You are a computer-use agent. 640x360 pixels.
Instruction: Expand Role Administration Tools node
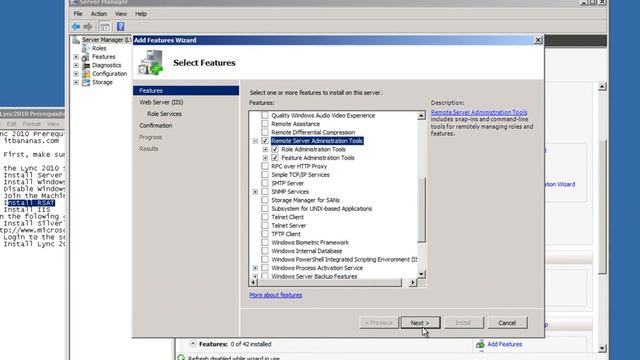[265, 149]
